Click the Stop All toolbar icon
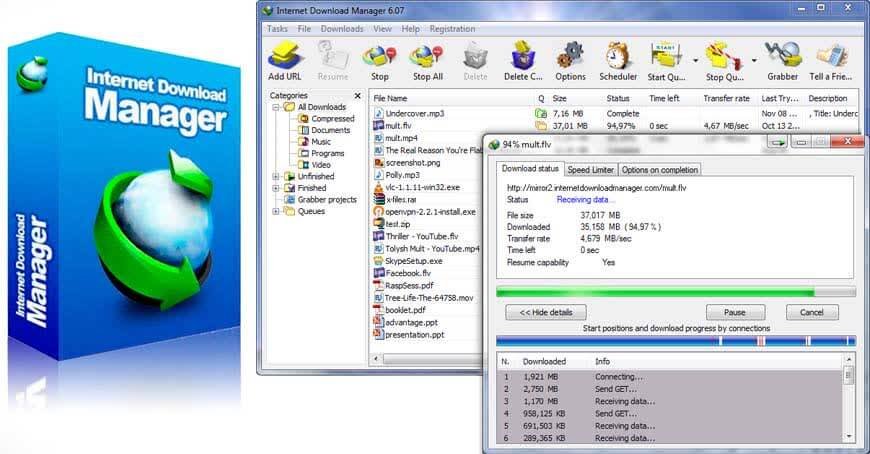870x454 pixels. (427, 57)
